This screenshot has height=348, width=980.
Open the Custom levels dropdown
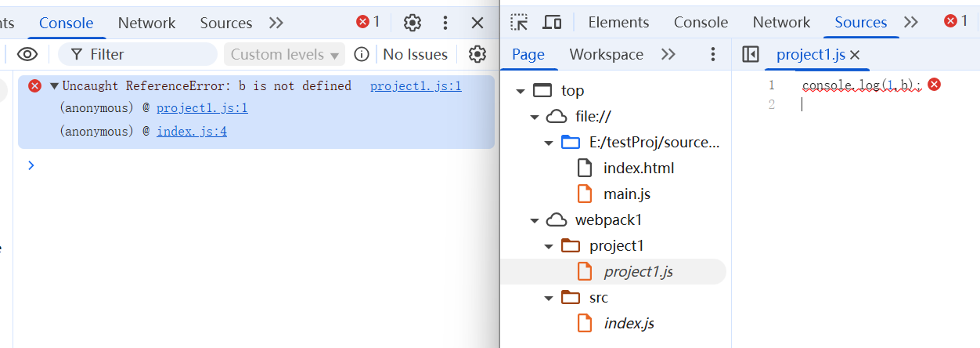pos(286,54)
